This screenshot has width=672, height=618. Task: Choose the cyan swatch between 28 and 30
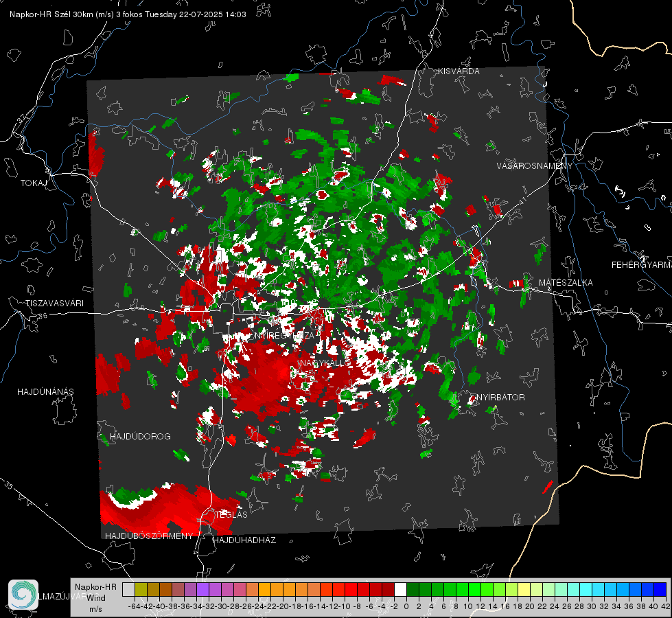(586, 589)
